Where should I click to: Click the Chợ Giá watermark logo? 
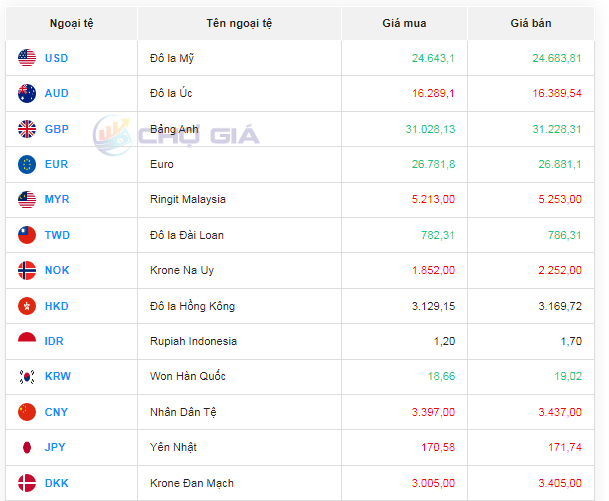coord(176,133)
